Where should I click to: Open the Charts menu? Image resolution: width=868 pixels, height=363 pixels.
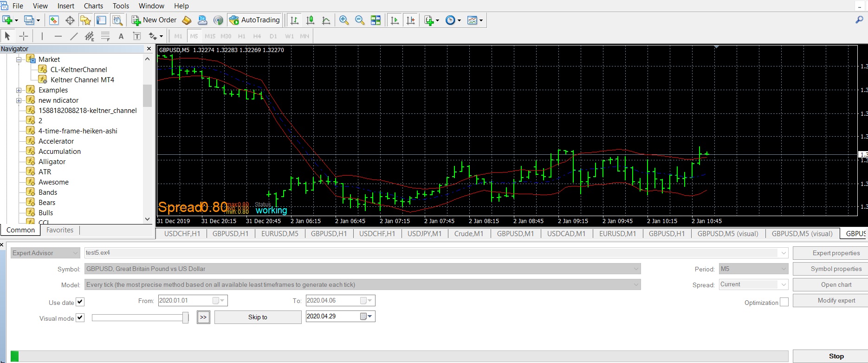point(93,6)
